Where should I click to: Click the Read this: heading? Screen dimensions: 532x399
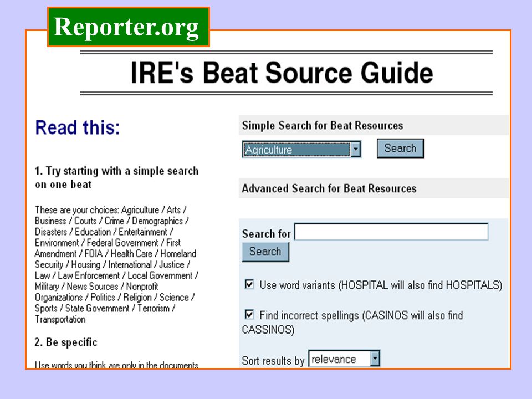click(x=78, y=127)
